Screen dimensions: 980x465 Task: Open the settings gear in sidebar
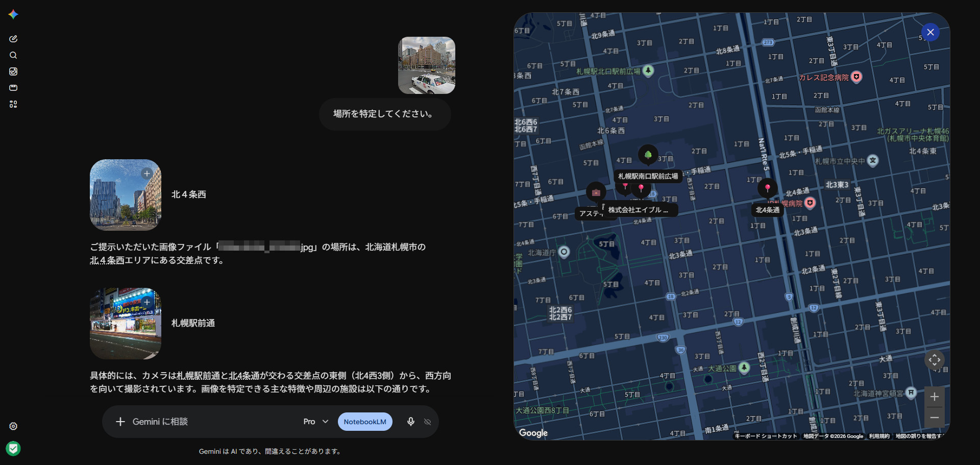coord(13,426)
